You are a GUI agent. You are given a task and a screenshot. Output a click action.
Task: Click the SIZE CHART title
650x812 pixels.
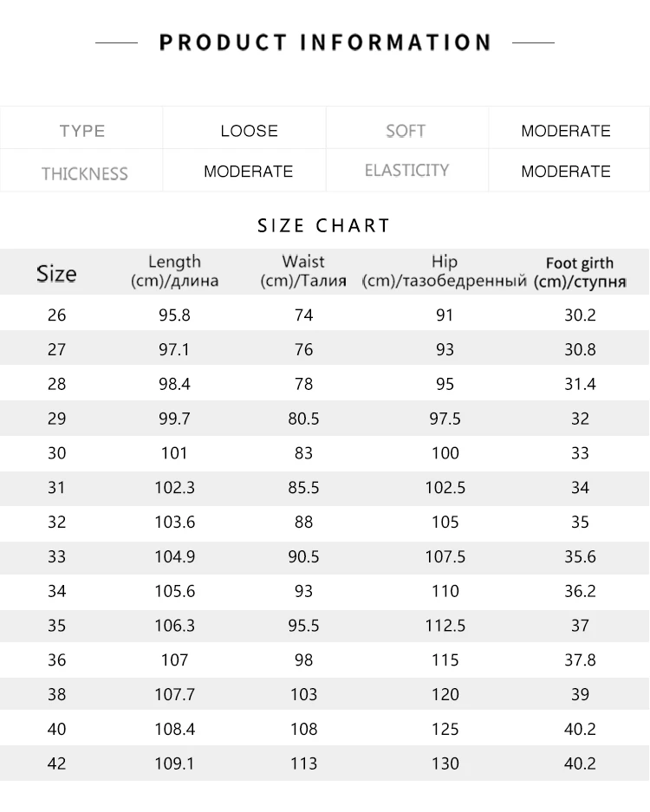324,226
